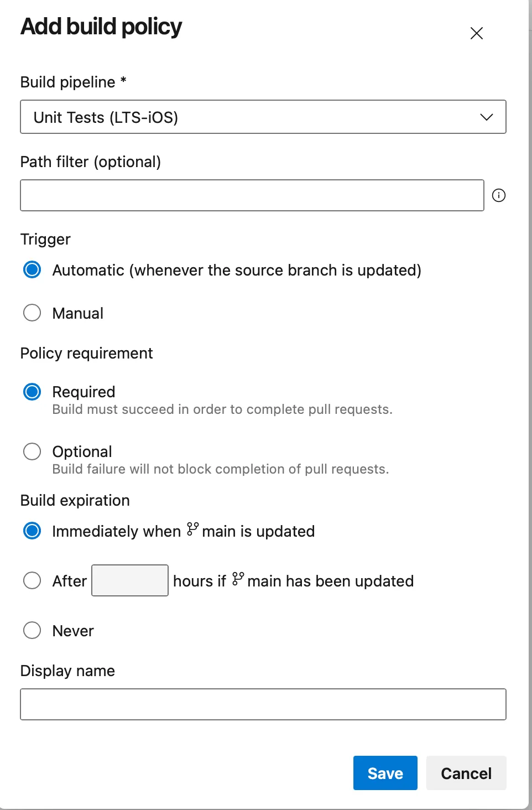Save the build policy
532x810 pixels.
(x=385, y=773)
